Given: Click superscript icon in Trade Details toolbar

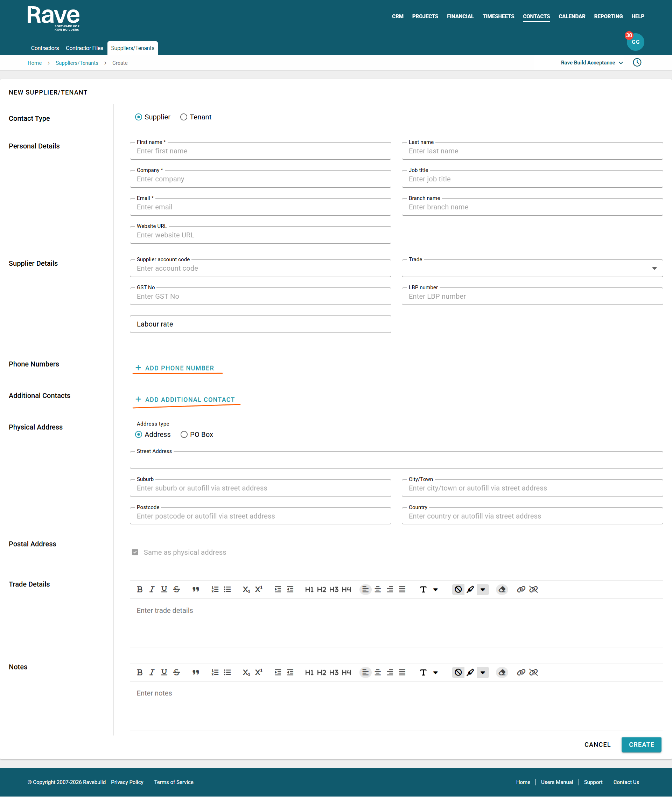Looking at the screenshot, I should (x=259, y=590).
